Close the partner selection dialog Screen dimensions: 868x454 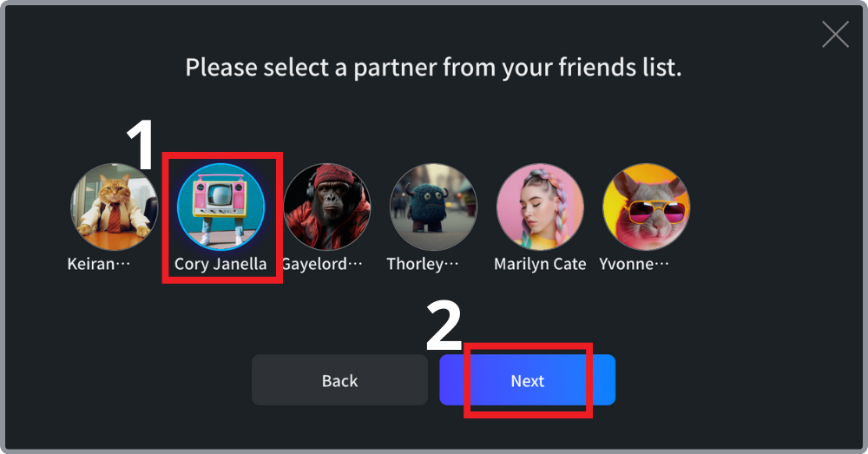835,35
